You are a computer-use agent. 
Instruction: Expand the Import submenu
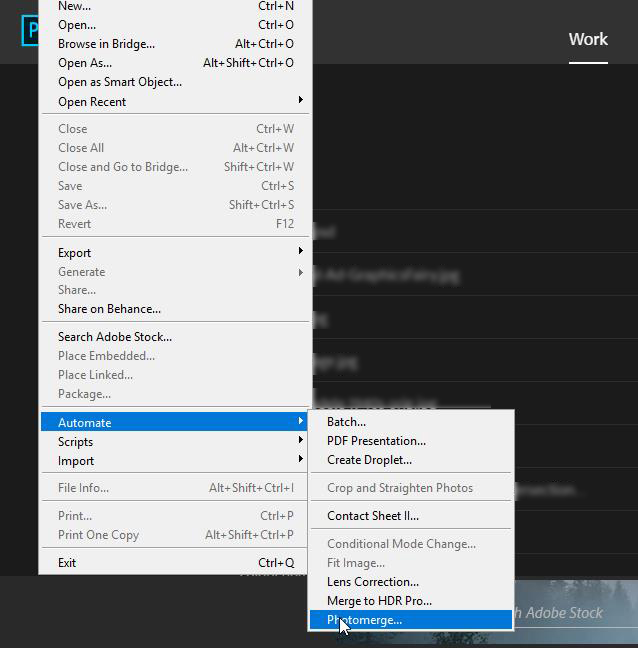pos(76,461)
